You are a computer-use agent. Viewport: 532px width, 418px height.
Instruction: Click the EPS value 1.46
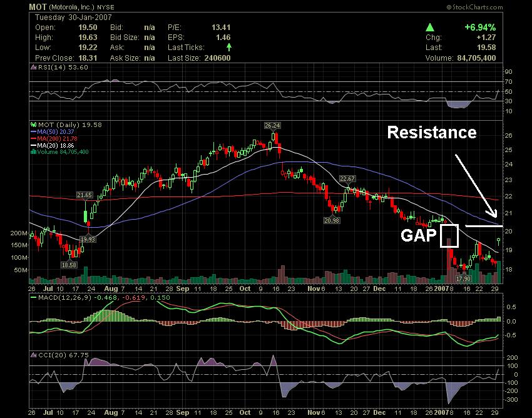[x=223, y=38]
